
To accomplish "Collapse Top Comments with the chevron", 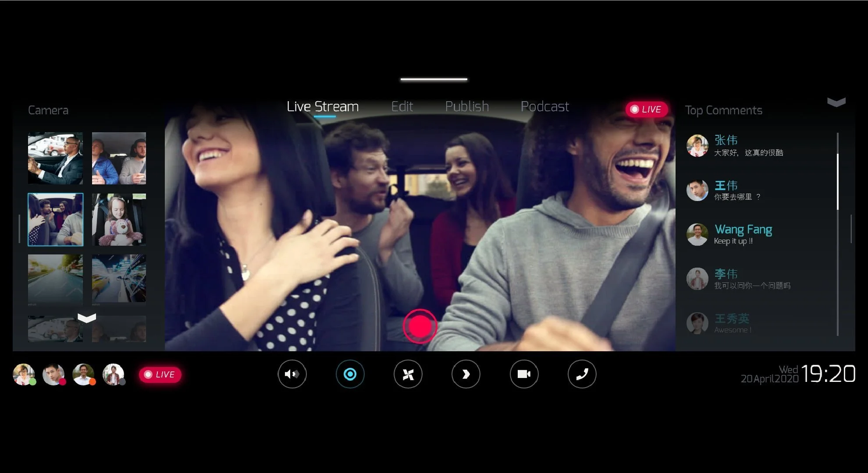I will click(836, 102).
